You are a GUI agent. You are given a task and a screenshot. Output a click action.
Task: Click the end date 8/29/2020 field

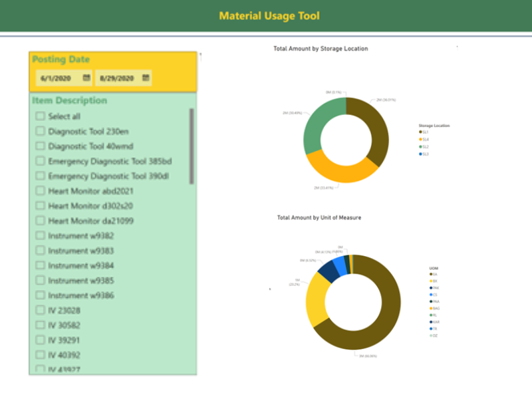[116, 78]
